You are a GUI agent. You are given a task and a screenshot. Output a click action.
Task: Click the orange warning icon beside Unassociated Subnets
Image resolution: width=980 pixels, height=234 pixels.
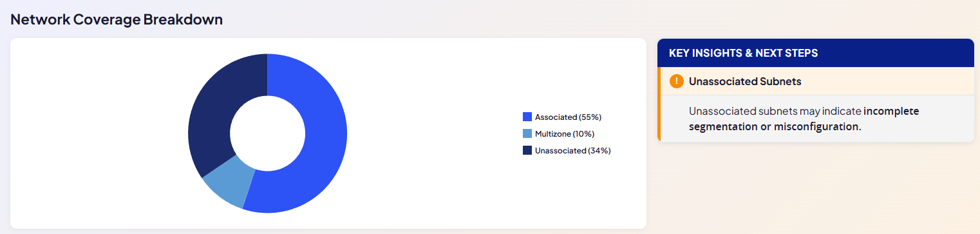coord(676,81)
